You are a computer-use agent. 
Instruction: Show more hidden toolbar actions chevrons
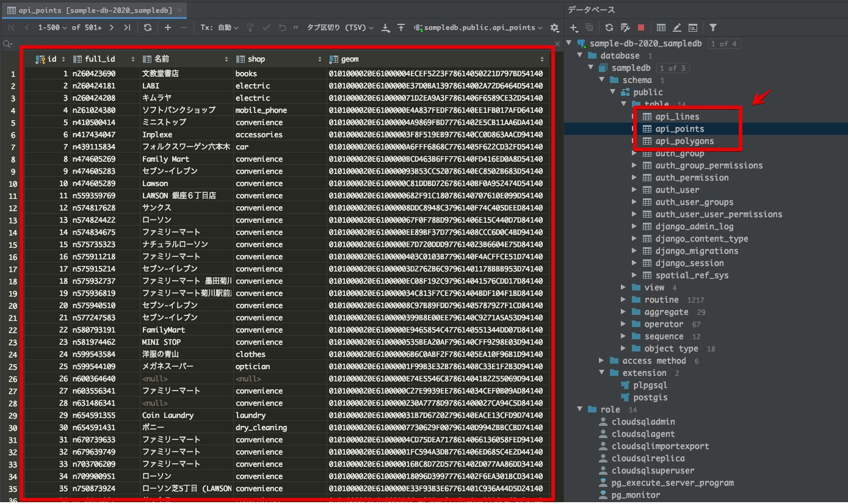coord(296,27)
